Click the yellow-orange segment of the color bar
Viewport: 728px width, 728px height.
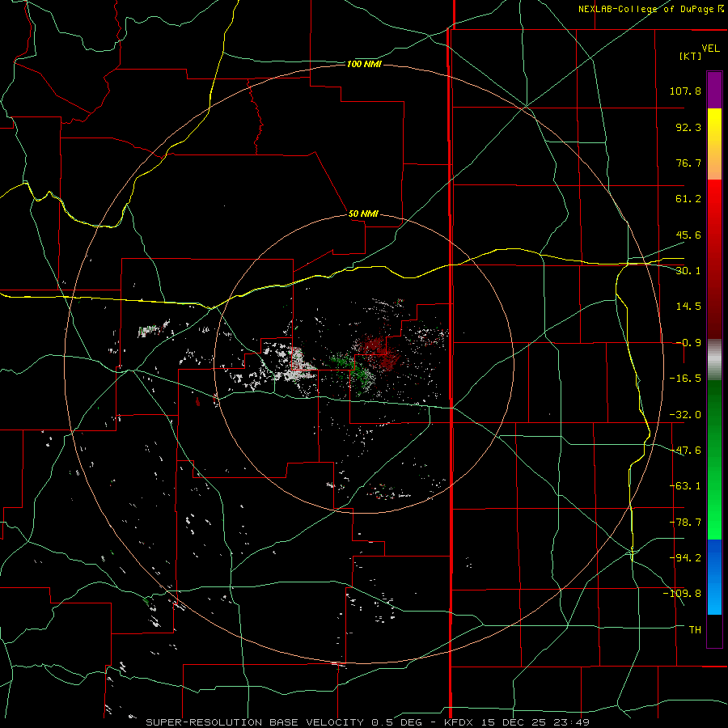point(714,144)
